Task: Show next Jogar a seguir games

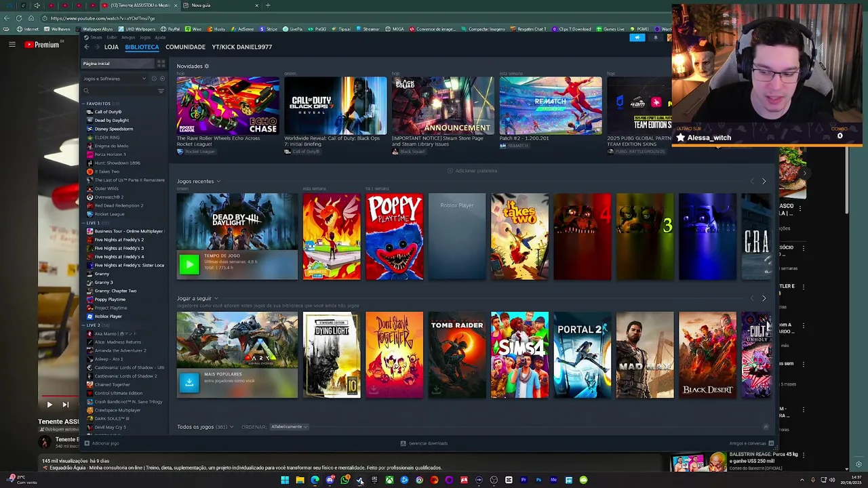Action: [764, 298]
